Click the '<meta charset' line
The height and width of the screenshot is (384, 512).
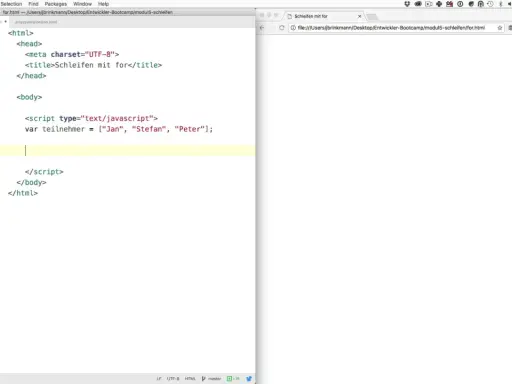click(72, 54)
